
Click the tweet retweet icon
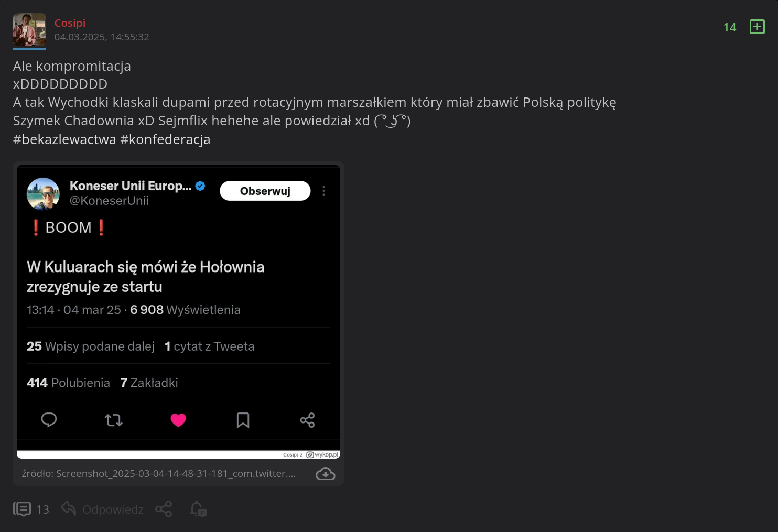pyautogui.click(x=113, y=420)
